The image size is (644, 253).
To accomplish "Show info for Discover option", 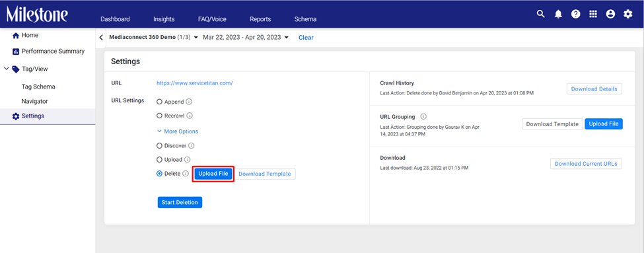I will pos(192,145).
